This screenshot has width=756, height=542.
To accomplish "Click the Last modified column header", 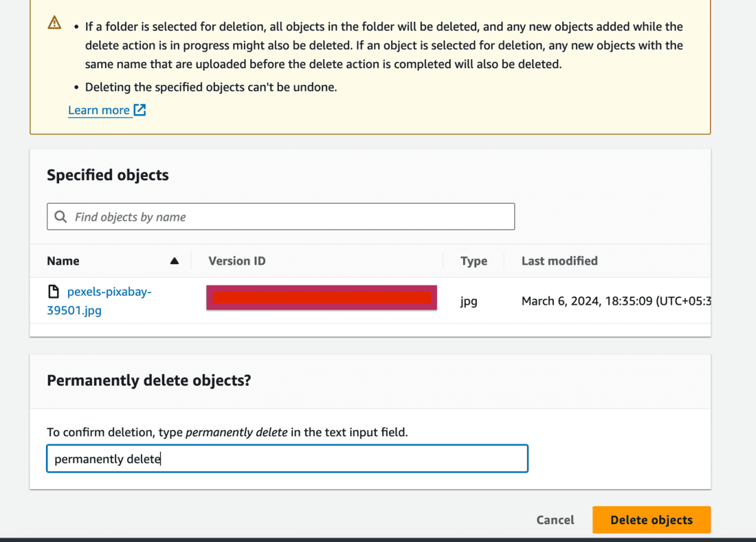I will coord(559,261).
